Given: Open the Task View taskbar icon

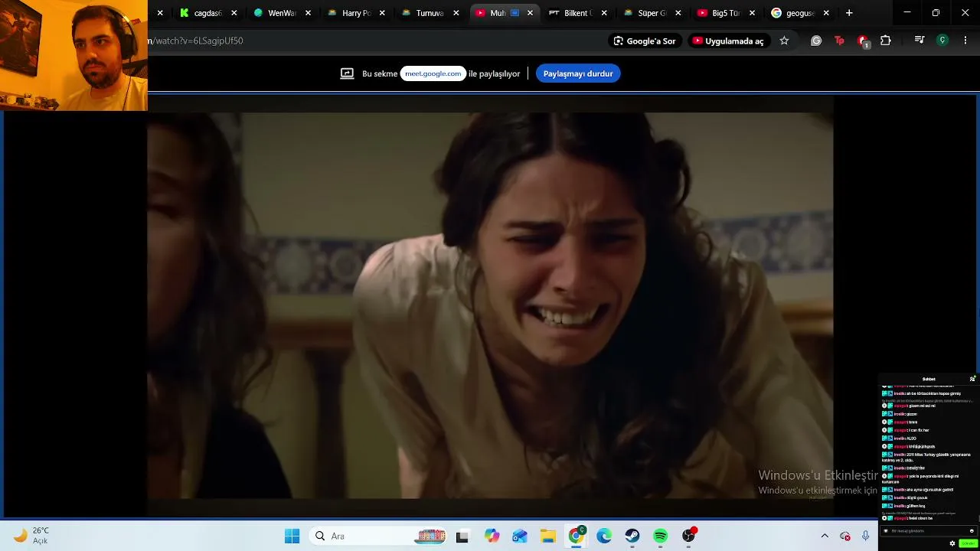Looking at the screenshot, I should click(x=462, y=536).
